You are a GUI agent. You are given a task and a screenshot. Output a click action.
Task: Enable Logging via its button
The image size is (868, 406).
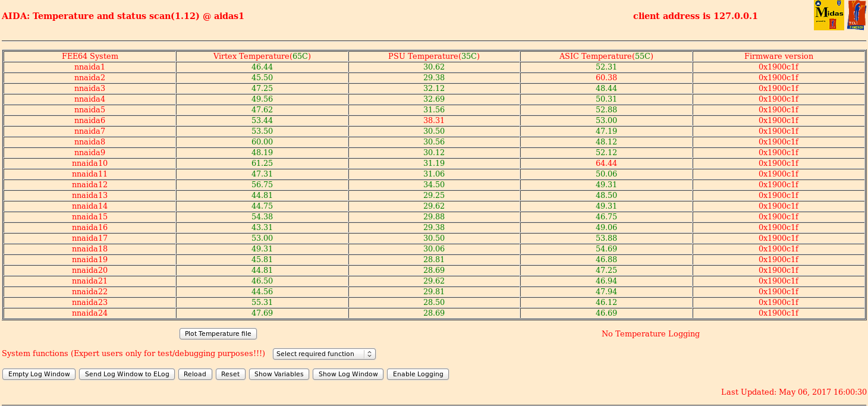click(x=418, y=374)
